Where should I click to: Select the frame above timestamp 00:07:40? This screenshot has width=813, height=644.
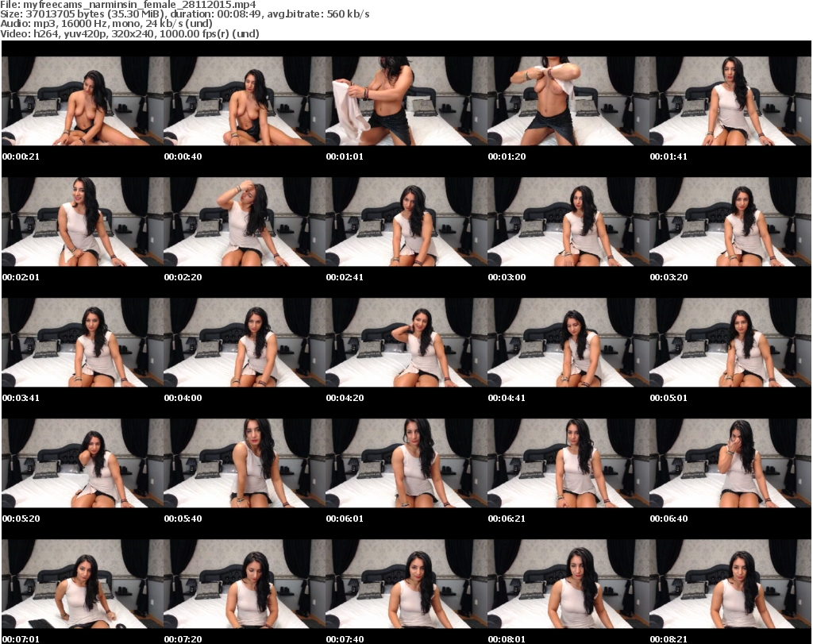pos(406,584)
